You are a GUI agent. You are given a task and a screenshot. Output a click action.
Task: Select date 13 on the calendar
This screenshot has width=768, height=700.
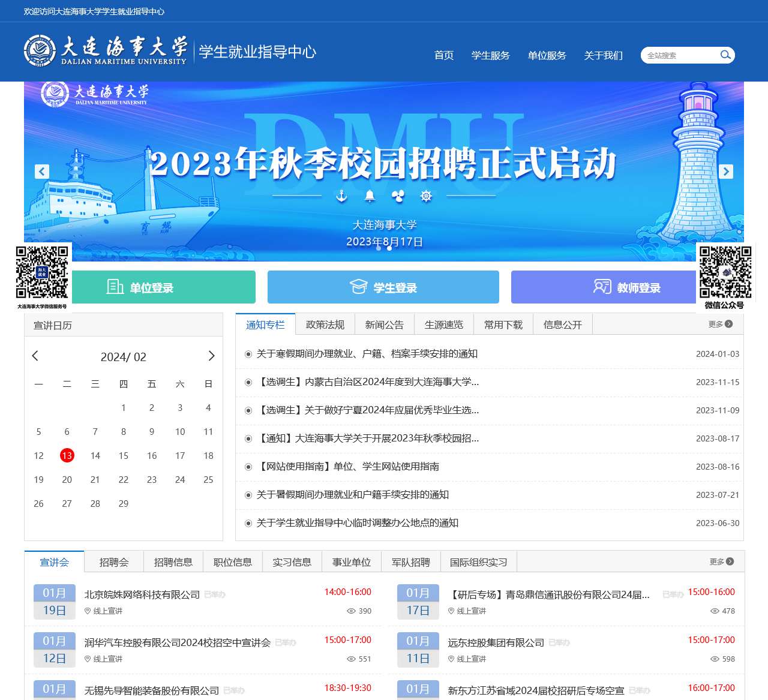tap(67, 455)
